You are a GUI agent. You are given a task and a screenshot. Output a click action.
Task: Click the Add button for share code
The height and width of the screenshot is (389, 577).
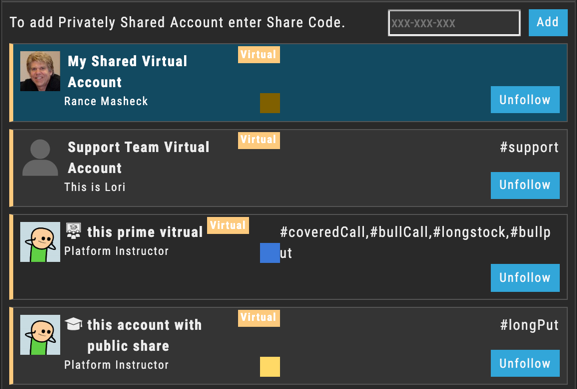coord(548,22)
